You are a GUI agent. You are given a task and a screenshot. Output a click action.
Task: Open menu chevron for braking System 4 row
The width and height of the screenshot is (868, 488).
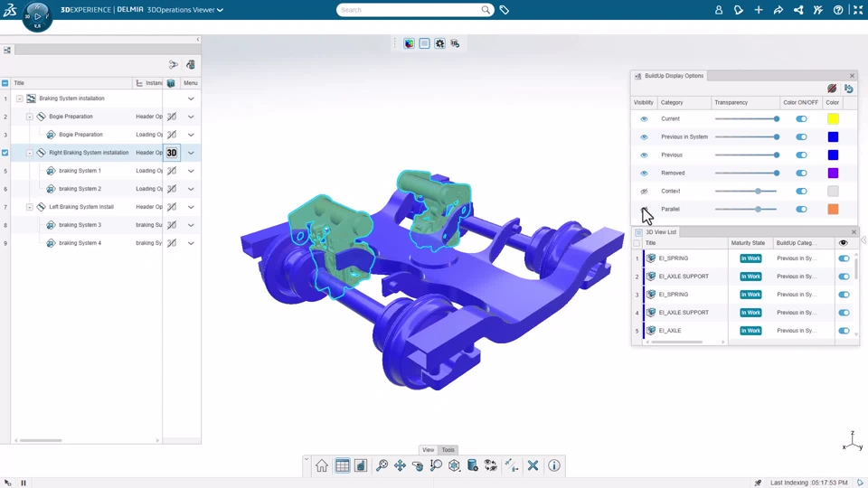[x=191, y=243]
